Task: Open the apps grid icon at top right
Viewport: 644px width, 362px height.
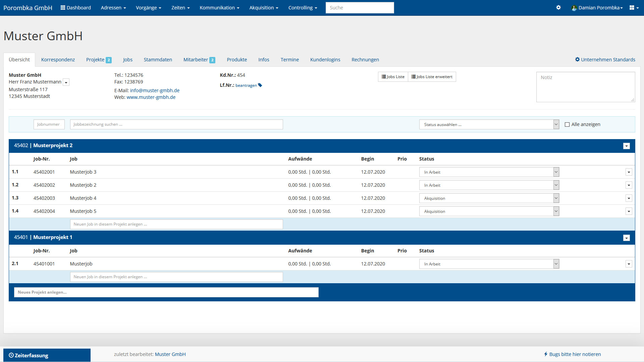Action: pos(634,7)
